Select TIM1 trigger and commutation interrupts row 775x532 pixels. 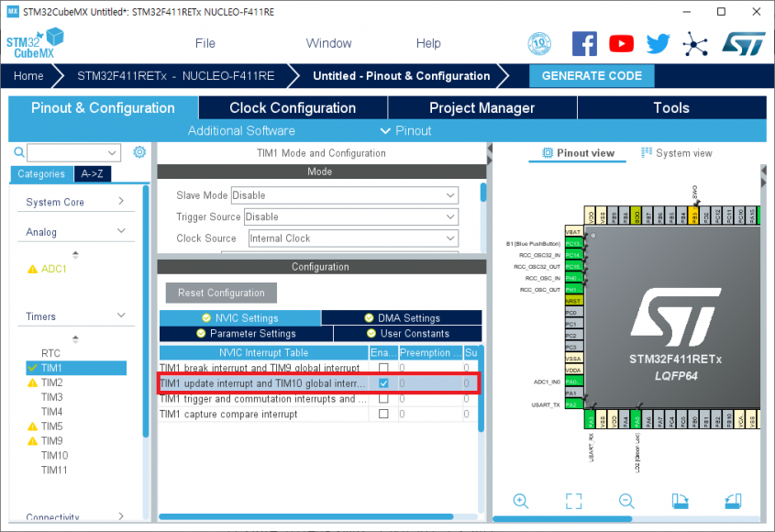pos(319,398)
